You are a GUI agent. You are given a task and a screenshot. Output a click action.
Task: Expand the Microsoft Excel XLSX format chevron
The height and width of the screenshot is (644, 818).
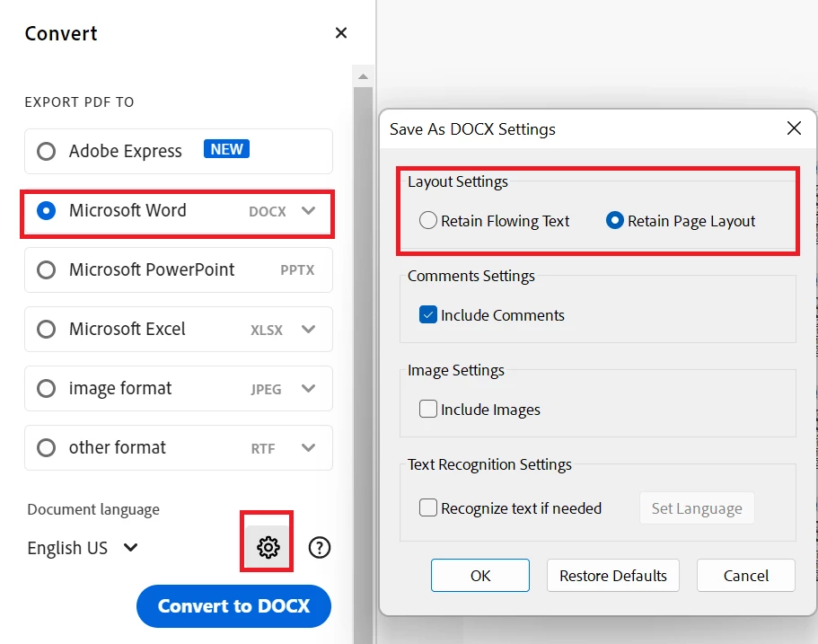308,330
